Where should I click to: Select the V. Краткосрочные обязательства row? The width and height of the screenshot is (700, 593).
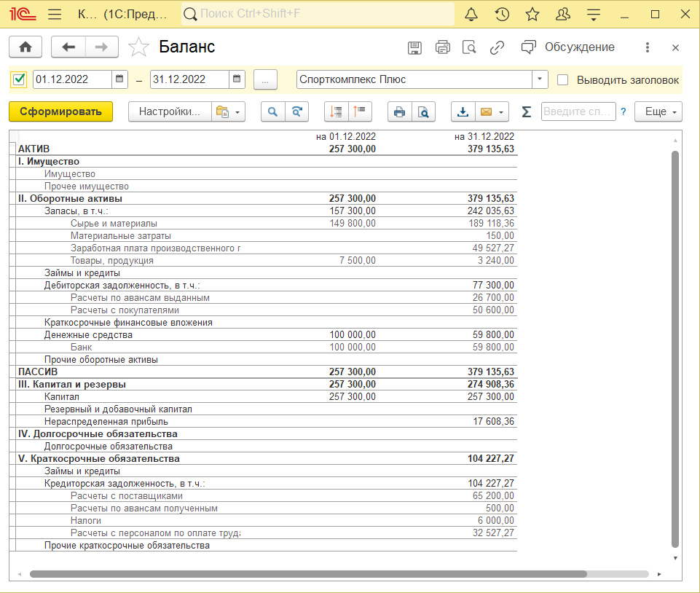[x=267, y=459]
